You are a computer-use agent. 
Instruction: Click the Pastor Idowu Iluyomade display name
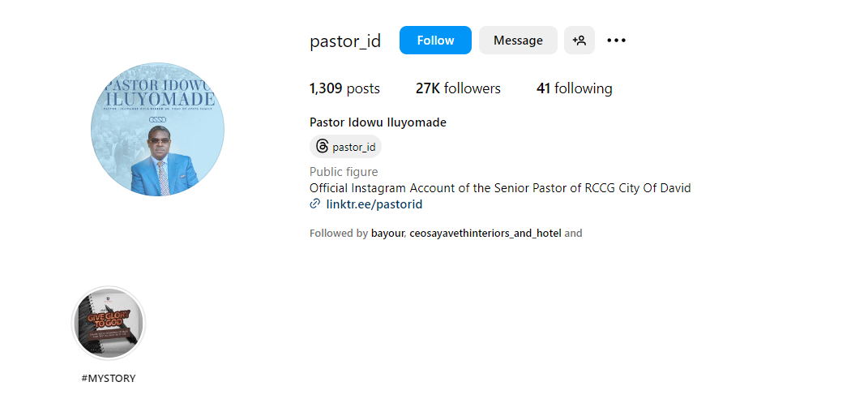(x=378, y=122)
